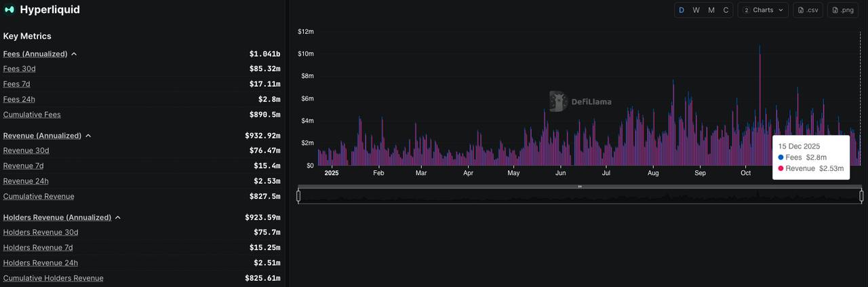Click the Key Metrics heading

[x=27, y=36]
